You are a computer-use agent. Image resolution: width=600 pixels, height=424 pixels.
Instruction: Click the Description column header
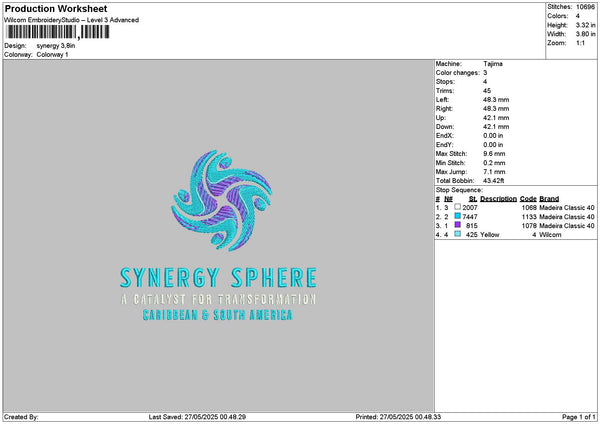[x=498, y=199]
